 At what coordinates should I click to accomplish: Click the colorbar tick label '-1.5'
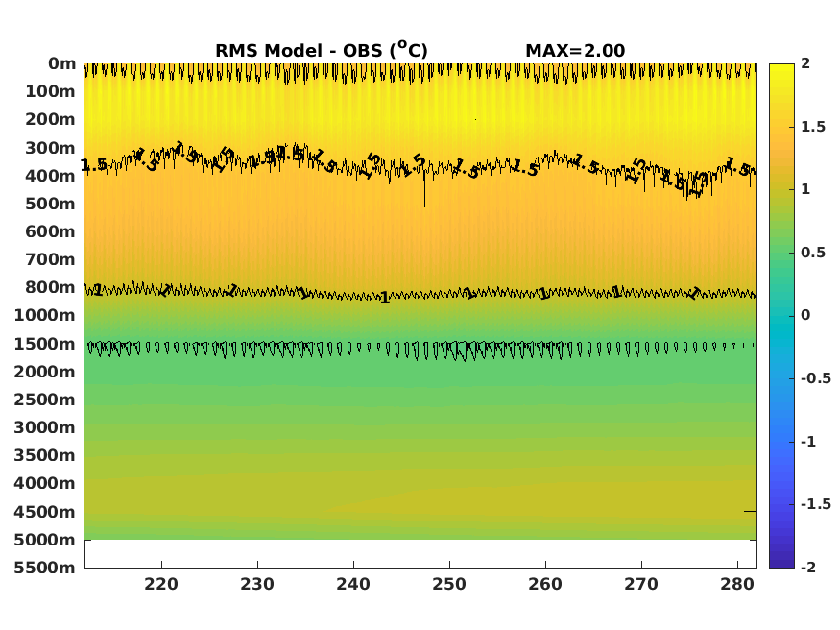816,504
